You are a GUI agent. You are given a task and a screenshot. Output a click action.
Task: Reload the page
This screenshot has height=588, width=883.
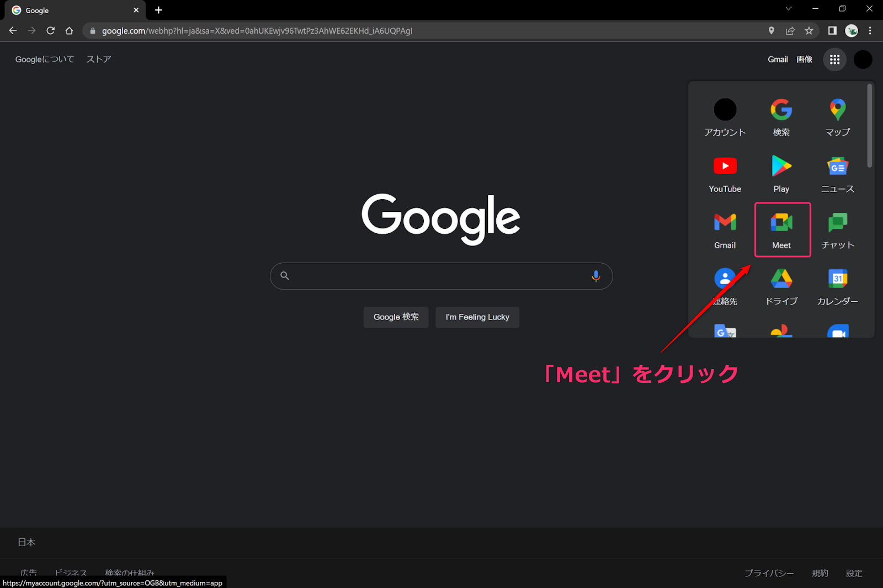(x=50, y=31)
